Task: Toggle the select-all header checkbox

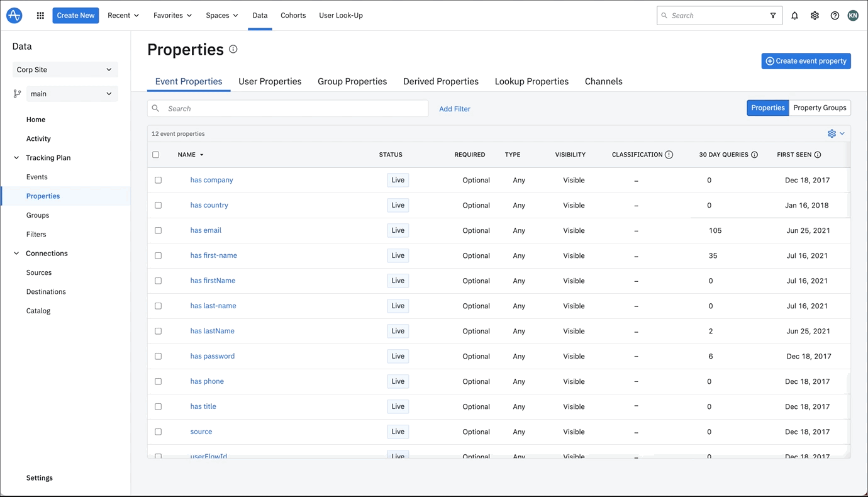Action: [x=156, y=155]
